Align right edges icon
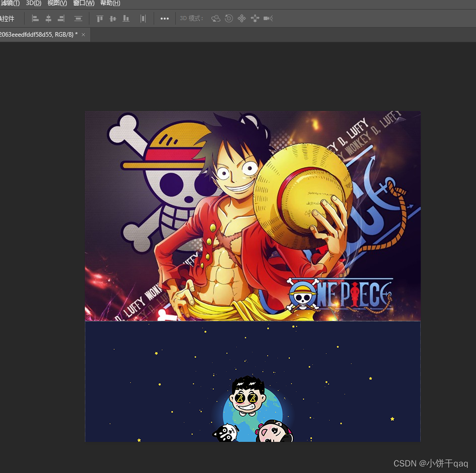The image size is (476, 473). pyautogui.click(x=61, y=19)
